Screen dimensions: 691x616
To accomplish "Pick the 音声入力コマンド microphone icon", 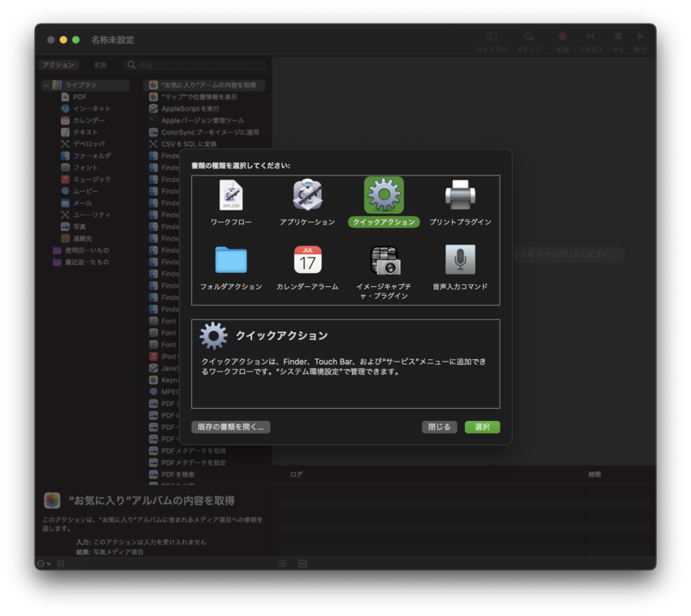I will (460, 260).
